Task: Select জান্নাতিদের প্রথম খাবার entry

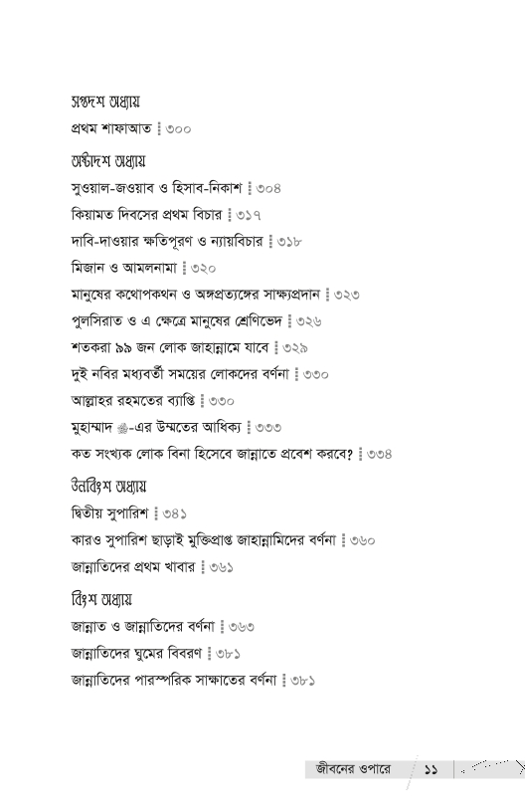Action: [x=152, y=566]
